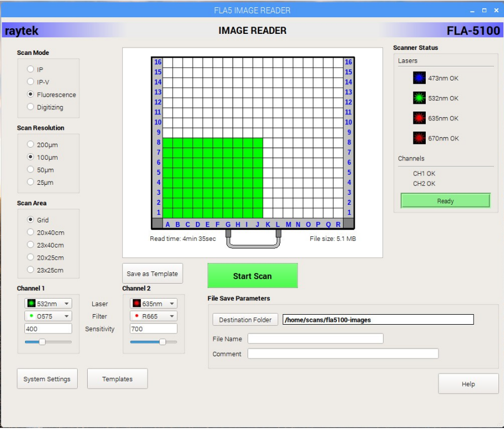The image size is (504, 429).
Task: Select the IP-V scan mode
Action: click(x=31, y=82)
